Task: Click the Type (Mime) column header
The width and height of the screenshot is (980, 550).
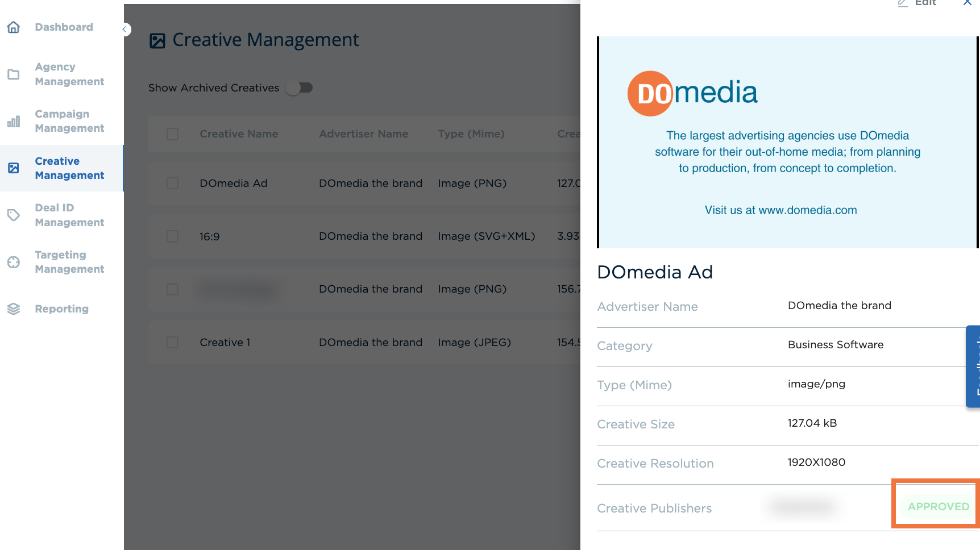Action: click(x=471, y=134)
